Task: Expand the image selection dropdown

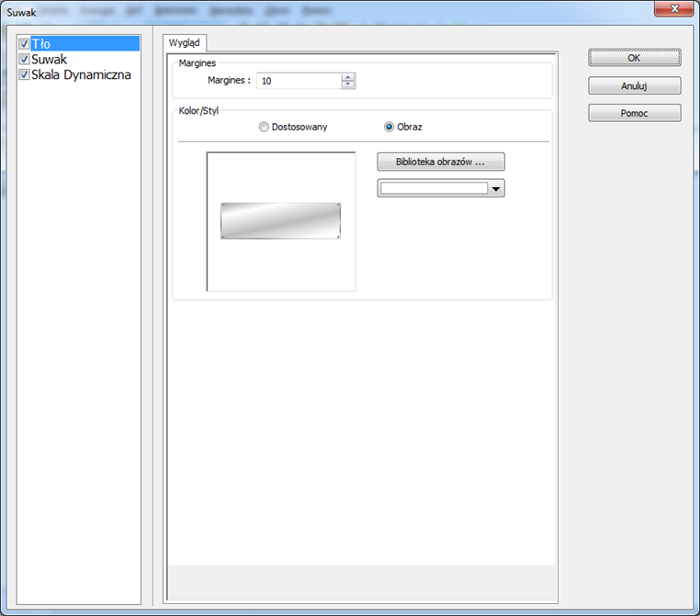Action: pos(495,189)
